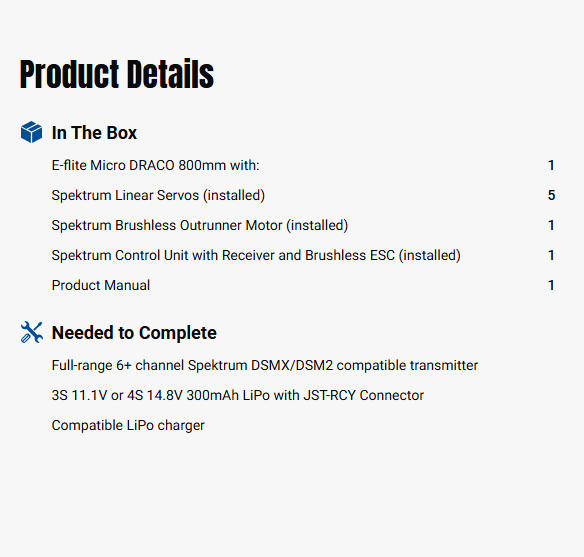Click the Full-range 6+ channel transmitter requirement

[265, 365]
